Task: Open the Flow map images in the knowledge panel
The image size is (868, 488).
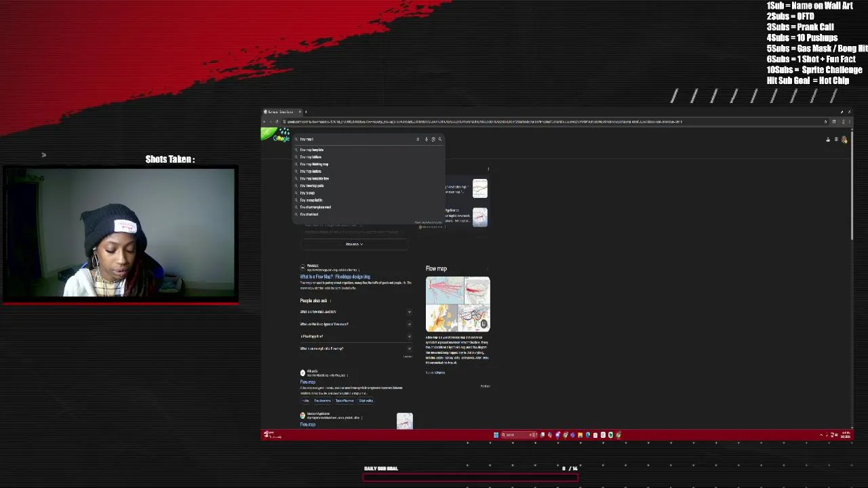Action: click(x=458, y=304)
